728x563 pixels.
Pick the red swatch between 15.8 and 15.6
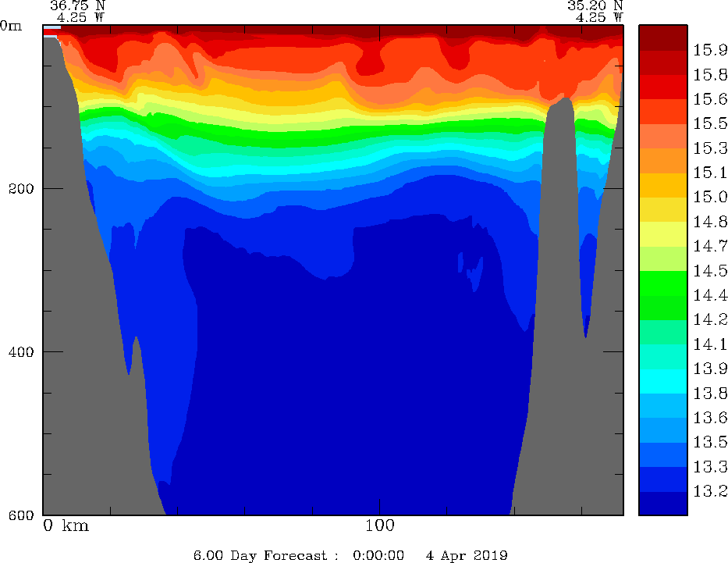point(663,87)
